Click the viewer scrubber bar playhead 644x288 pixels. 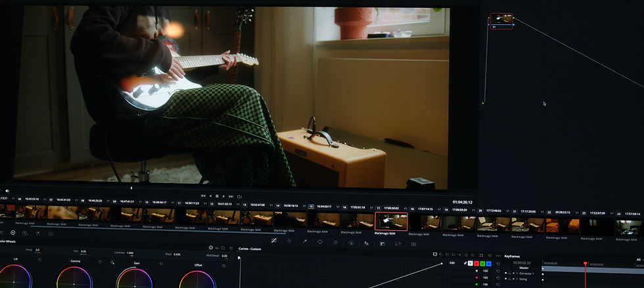(x=131, y=188)
